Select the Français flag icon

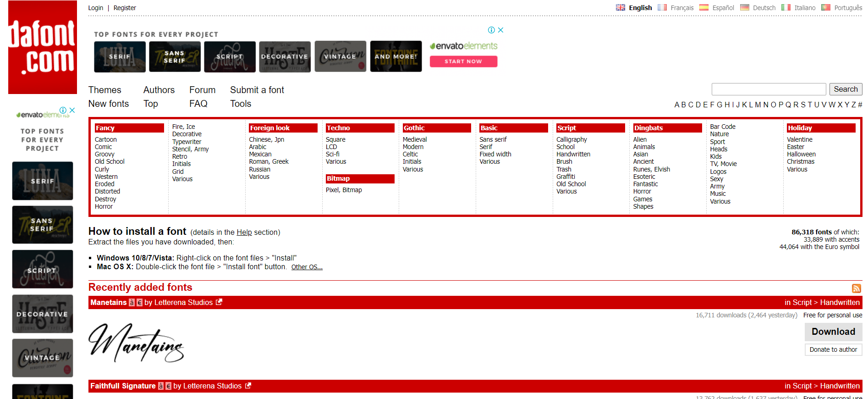click(x=662, y=8)
